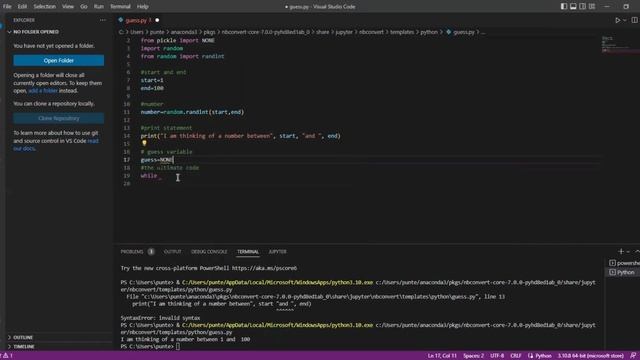Viewport: 640px width, 360px height.
Task: Click the pkgs breadcrumb segment
Action: 209,32
